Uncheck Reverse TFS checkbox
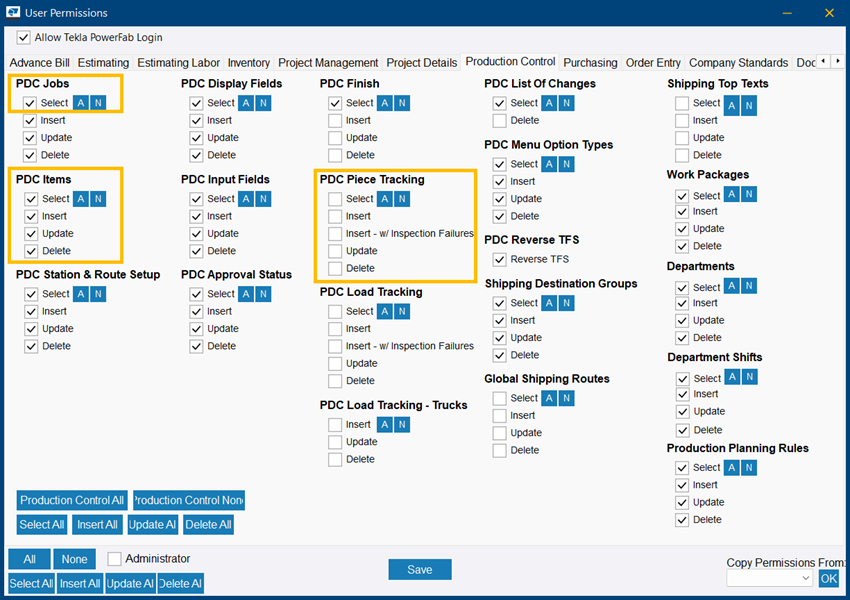 499,260
